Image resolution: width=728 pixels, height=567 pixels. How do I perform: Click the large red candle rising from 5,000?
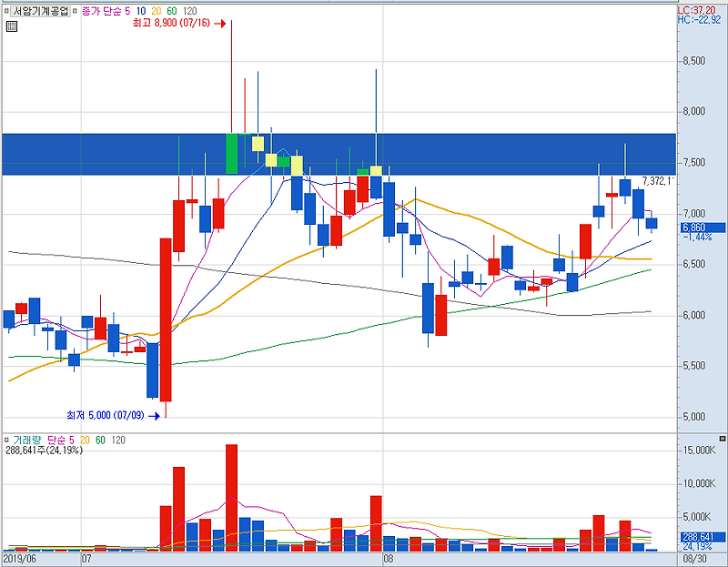pyautogui.click(x=166, y=319)
